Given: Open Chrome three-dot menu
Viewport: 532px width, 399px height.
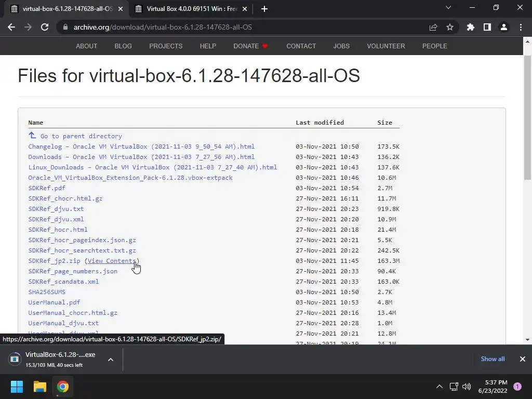Looking at the screenshot, I should tap(521, 27).
